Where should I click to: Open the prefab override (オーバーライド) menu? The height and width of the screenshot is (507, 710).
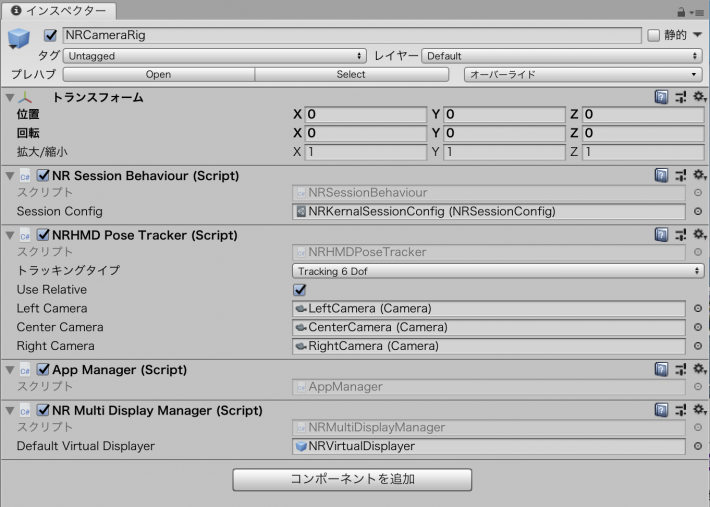(x=583, y=74)
